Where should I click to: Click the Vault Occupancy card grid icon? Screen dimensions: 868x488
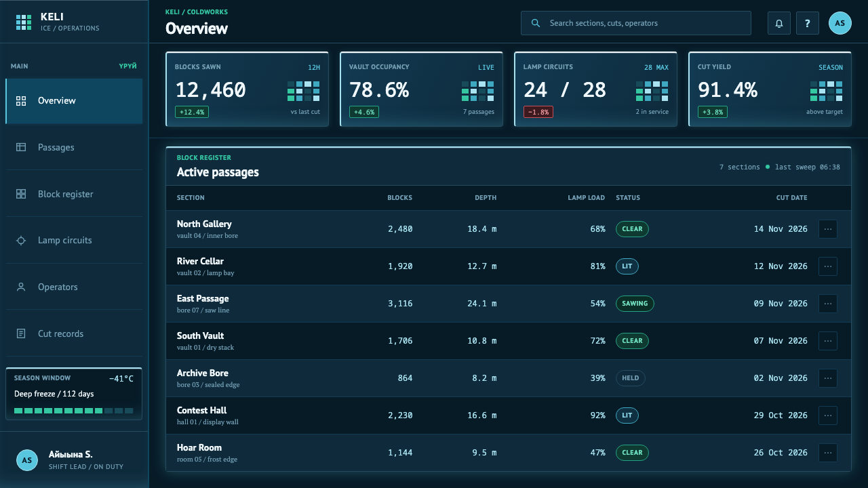(478, 91)
